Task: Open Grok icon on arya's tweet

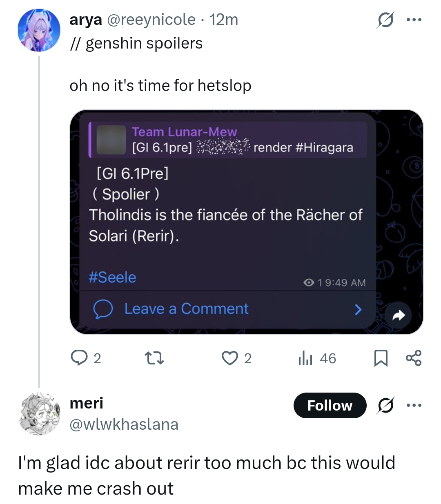Action: 385,20
